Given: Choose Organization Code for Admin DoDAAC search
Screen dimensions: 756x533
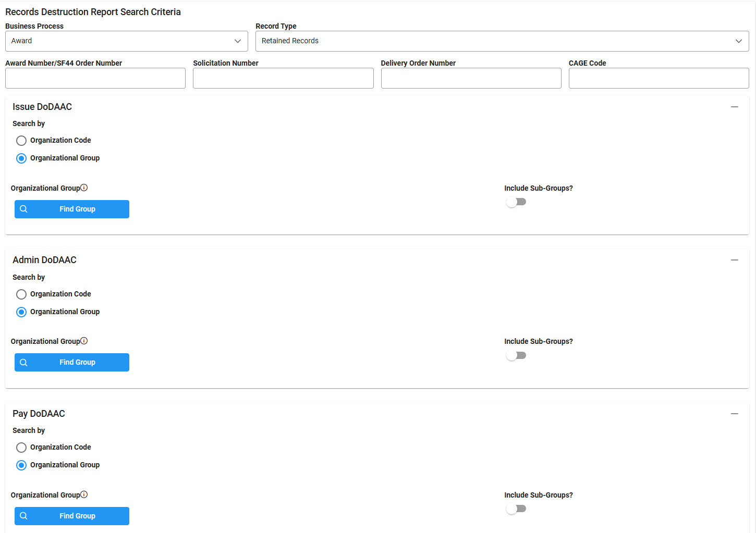Looking at the screenshot, I should (21, 294).
